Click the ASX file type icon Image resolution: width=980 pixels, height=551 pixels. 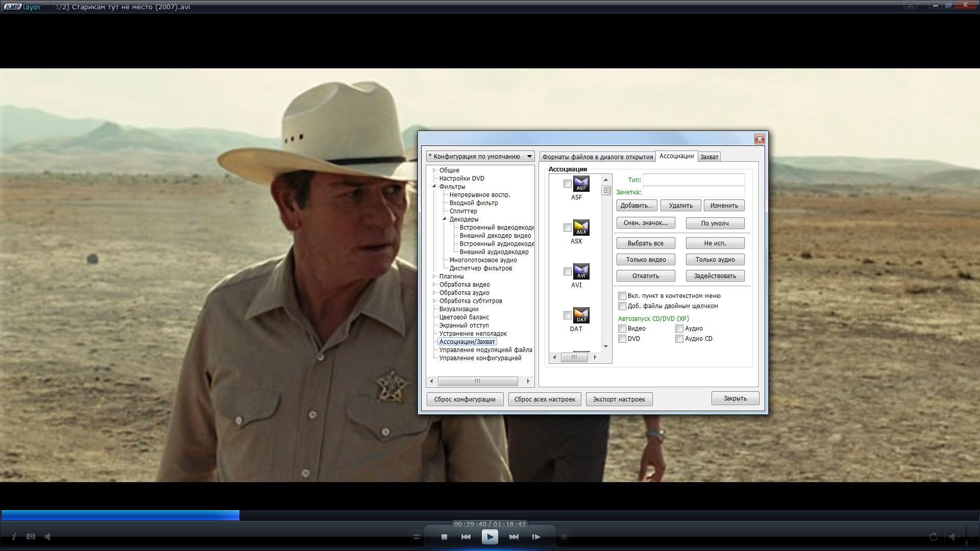coord(581,228)
